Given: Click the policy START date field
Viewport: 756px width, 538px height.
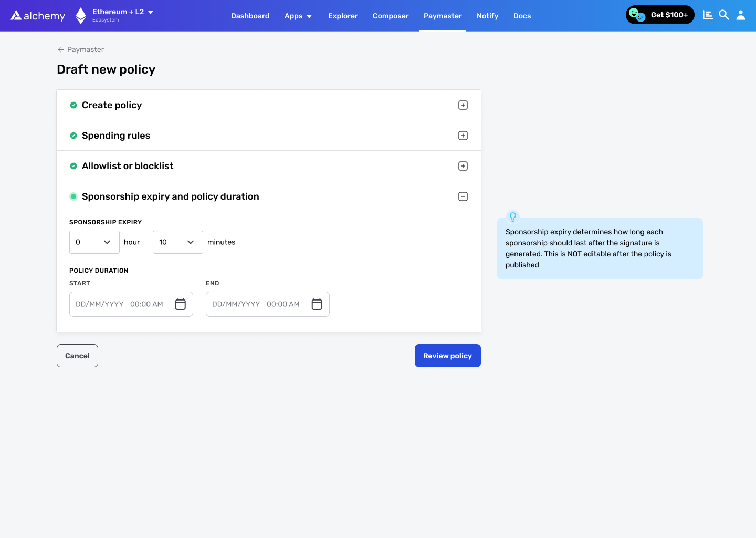Looking at the screenshot, I should [131, 304].
